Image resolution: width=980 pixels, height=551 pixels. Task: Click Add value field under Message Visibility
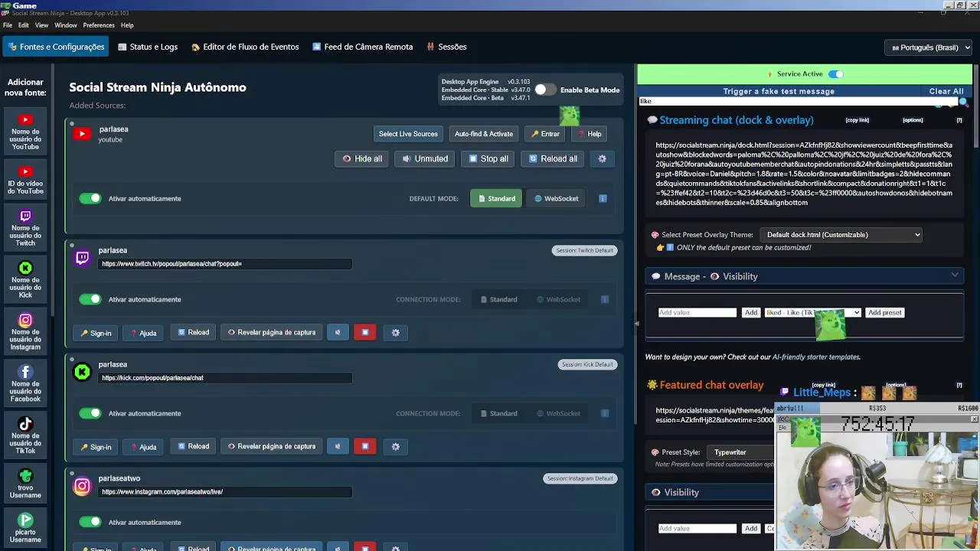[697, 312]
